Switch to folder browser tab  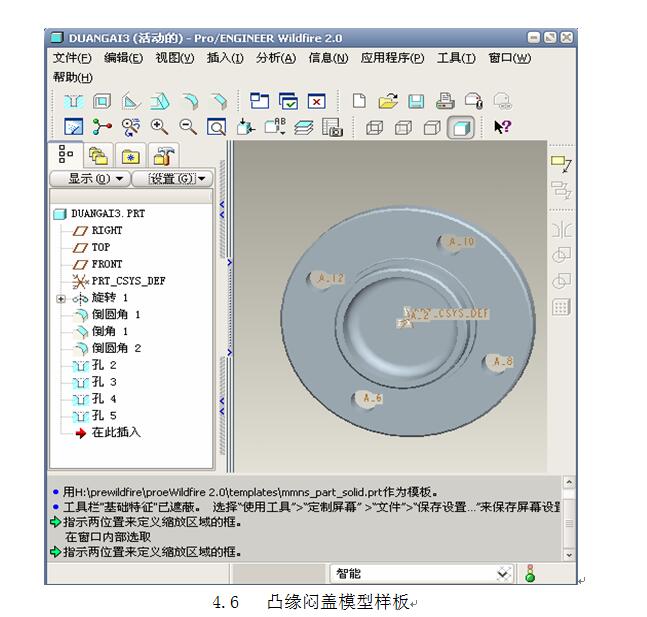pos(98,156)
